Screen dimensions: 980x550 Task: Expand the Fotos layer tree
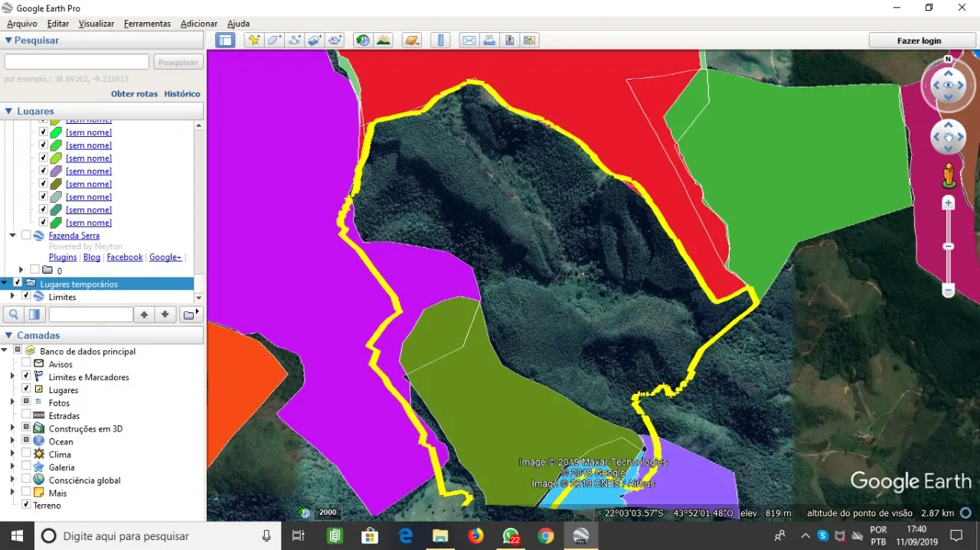pyautogui.click(x=12, y=402)
